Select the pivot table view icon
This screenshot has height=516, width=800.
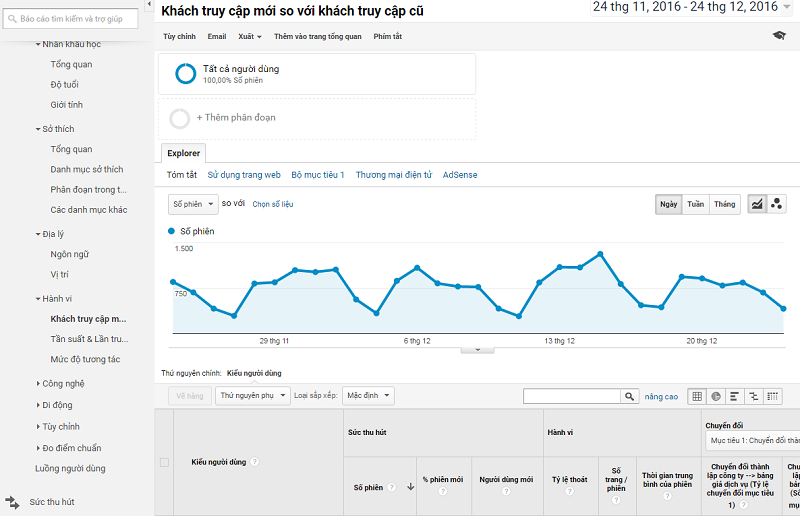[773, 396]
